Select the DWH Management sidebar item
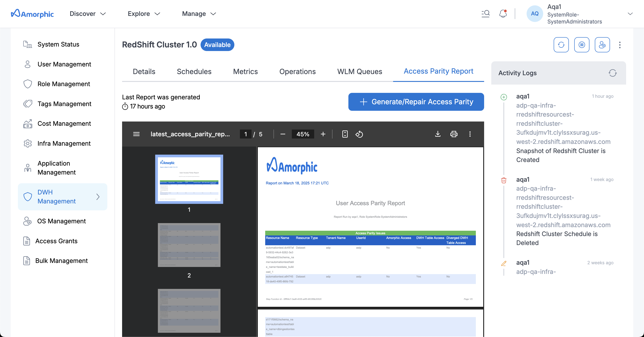The image size is (644, 337). coord(63,197)
